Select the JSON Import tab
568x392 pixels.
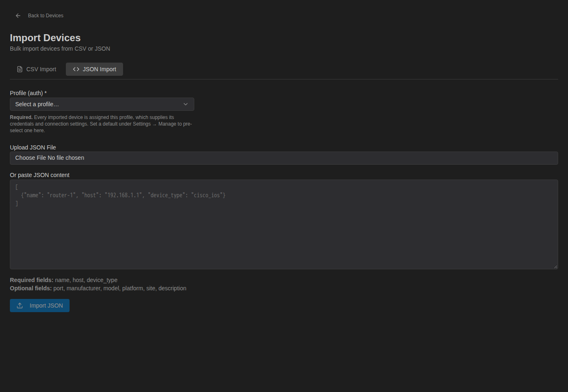pos(94,69)
